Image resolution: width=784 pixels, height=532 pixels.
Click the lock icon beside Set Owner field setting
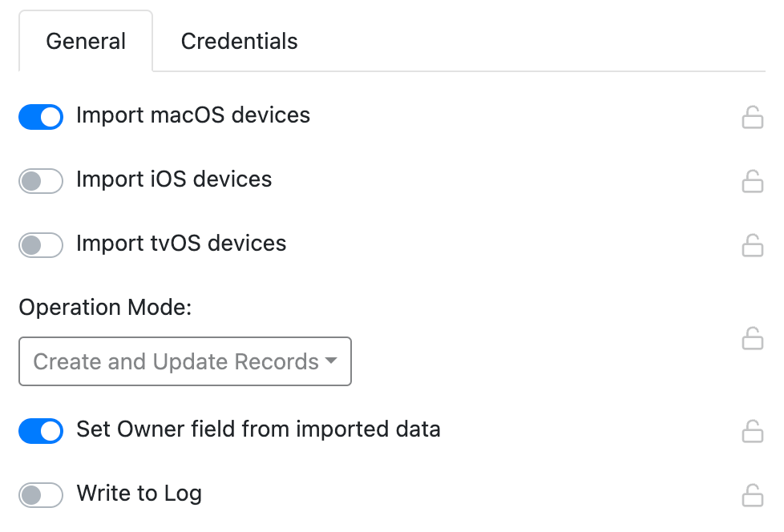coord(753,431)
